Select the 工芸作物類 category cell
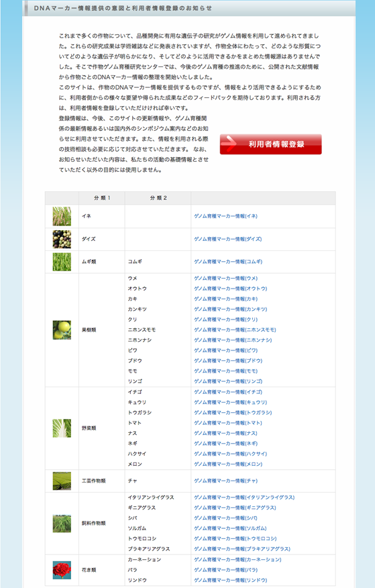Screen dimensions: 375x588 coord(102,481)
